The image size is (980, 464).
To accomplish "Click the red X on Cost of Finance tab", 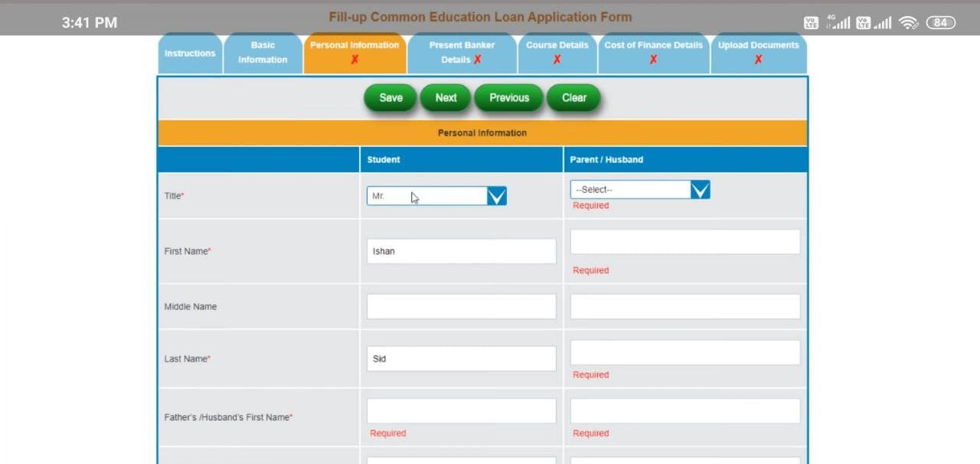I will pyautogui.click(x=653, y=60).
